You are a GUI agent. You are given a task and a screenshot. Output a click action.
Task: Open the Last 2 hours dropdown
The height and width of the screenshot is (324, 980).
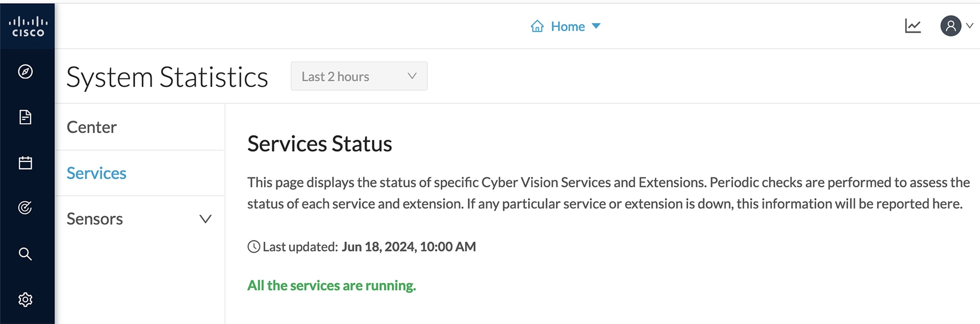click(359, 76)
